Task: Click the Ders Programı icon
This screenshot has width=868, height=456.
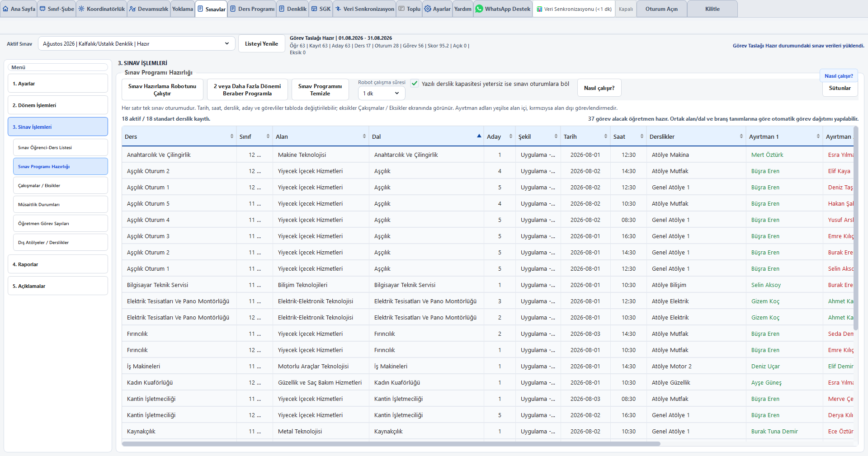Action: [233, 9]
